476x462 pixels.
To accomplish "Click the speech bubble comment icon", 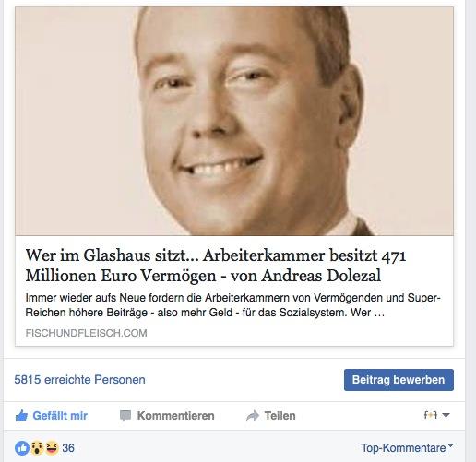I will (x=125, y=416).
